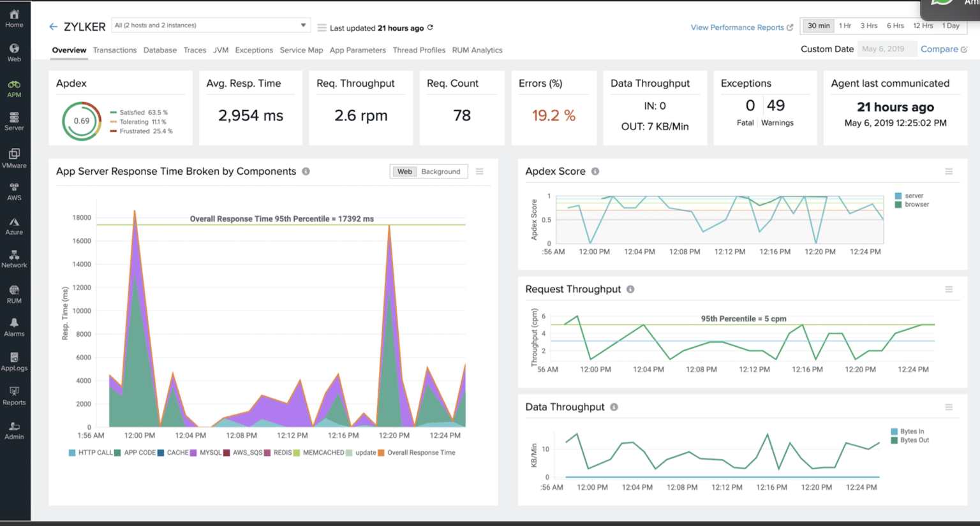This screenshot has height=526, width=980.
Task: Open the Apdex Score chart options menu
Action: coord(949,171)
